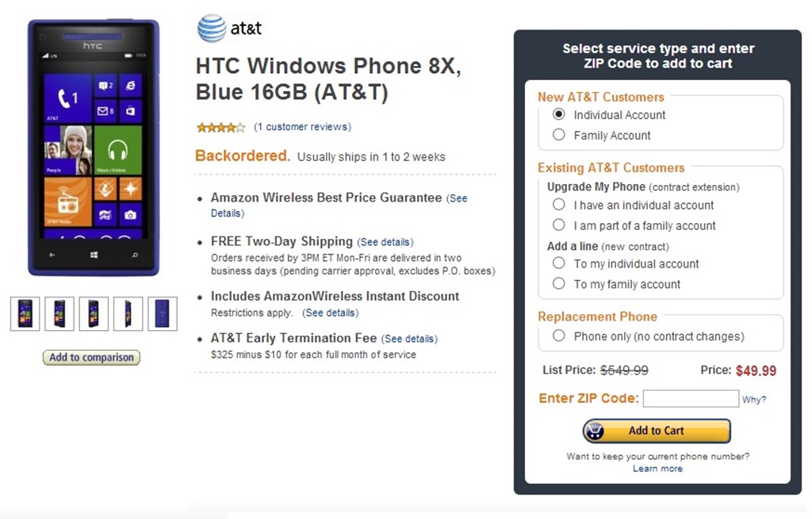The width and height of the screenshot is (812, 519).
Task: Click the star rating icons
Action: [x=220, y=127]
